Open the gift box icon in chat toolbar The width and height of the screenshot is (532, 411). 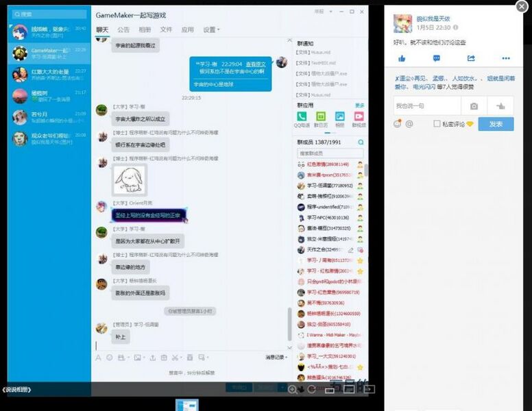click(x=164, y=358)
